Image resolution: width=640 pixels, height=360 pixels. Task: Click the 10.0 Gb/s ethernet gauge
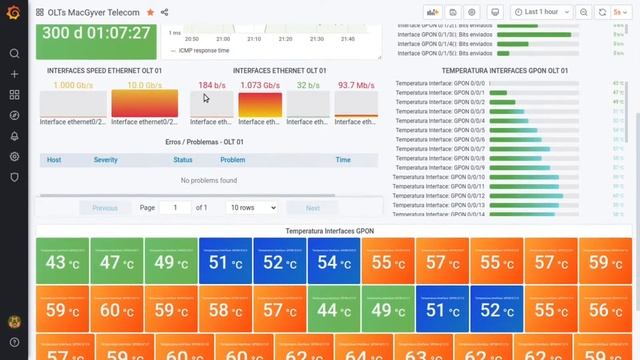pyautogui.click(x=144, y=104)
